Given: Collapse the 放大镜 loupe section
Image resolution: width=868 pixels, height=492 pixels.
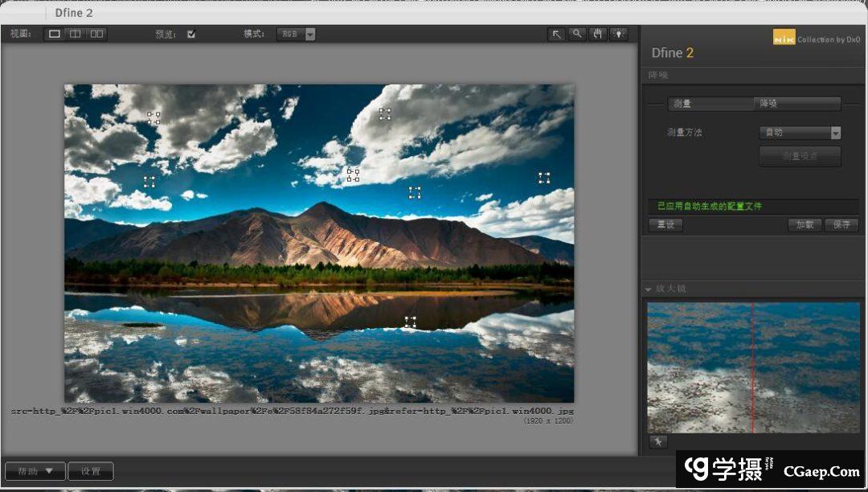Looking at the screenshot, I should 649,289.
